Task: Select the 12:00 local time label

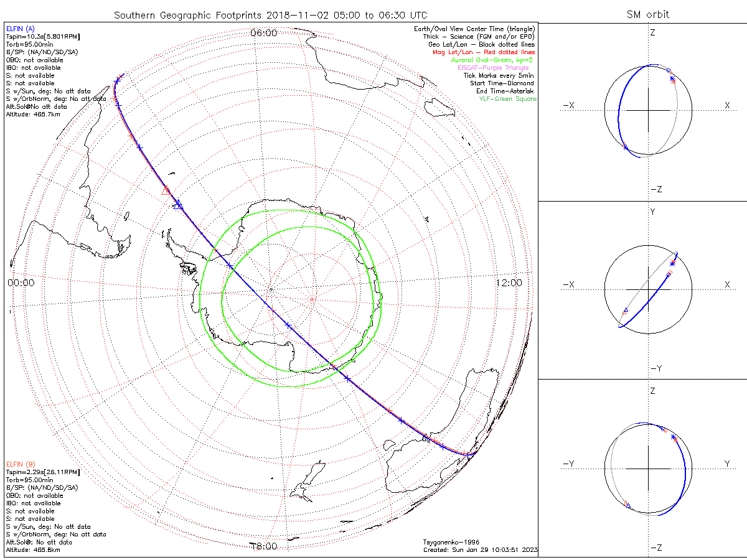Action: [x=509, y=283]
